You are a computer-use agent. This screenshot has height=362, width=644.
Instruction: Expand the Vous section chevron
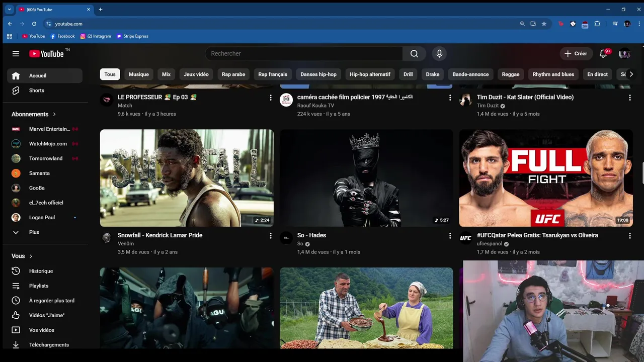[31, 256]
